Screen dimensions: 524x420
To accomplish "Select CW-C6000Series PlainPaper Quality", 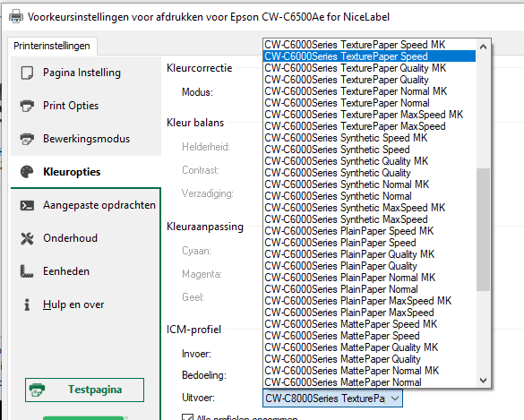I will (x=370, y=266).
